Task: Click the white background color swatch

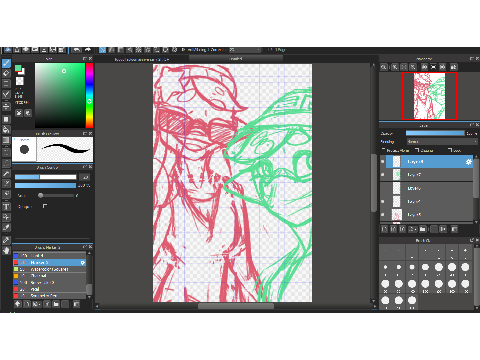Action: [23, 71]
